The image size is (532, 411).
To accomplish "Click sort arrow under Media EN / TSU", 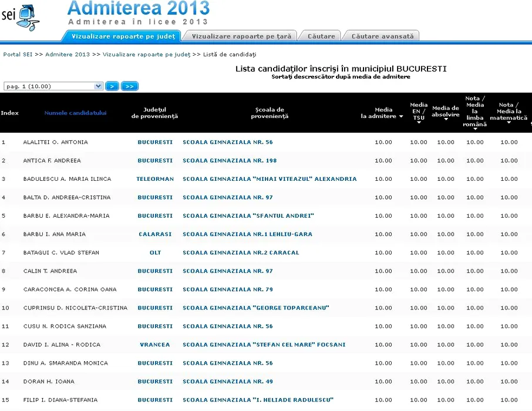I will pos(419,122).
